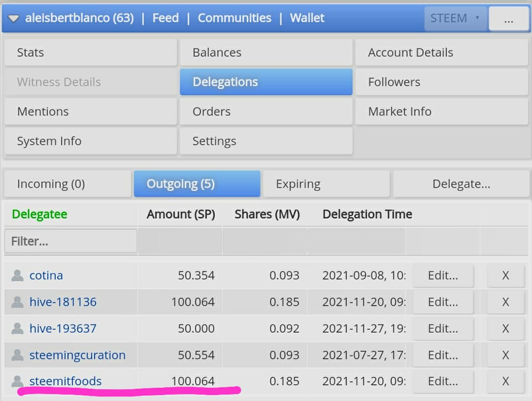View the Orders tab
The image size is (532, 401).
(266, 112)
